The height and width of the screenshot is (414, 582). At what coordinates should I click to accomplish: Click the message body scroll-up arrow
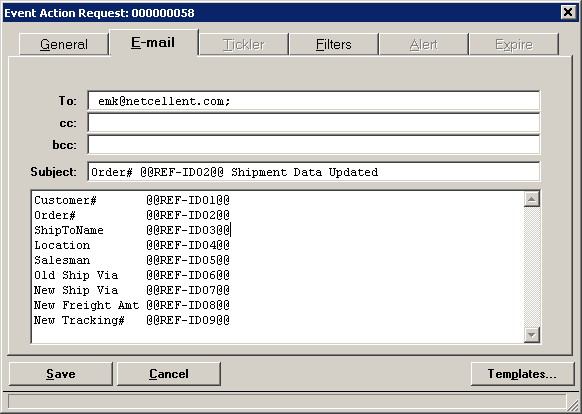tap(532, 199)
